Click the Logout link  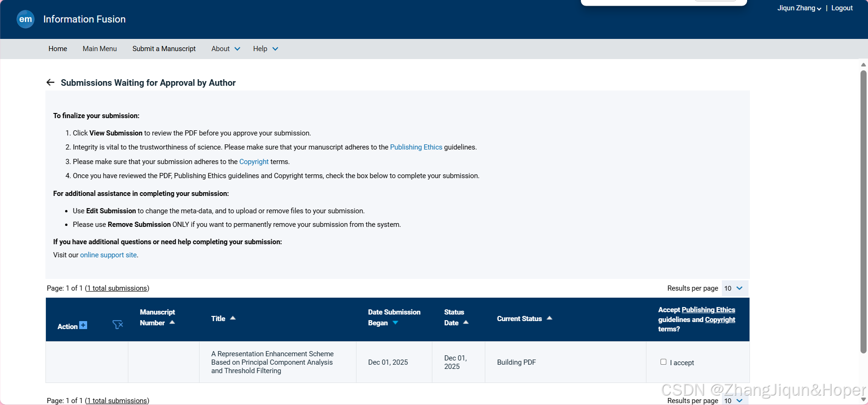842,8
